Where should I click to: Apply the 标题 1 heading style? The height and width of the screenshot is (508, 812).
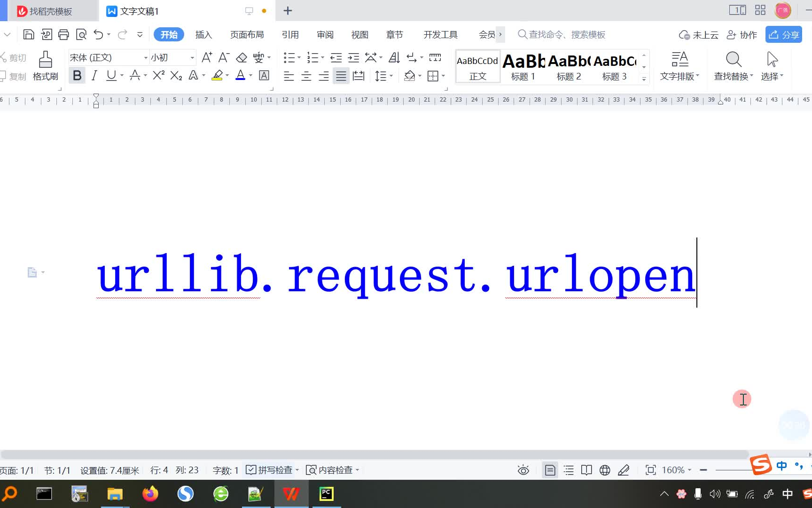coord(523,66)
